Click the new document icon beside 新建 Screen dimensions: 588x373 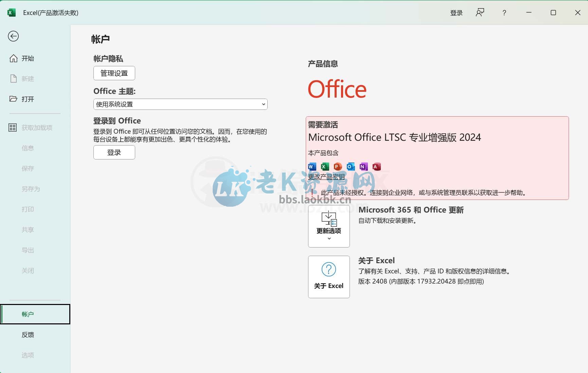coord(13,79)
